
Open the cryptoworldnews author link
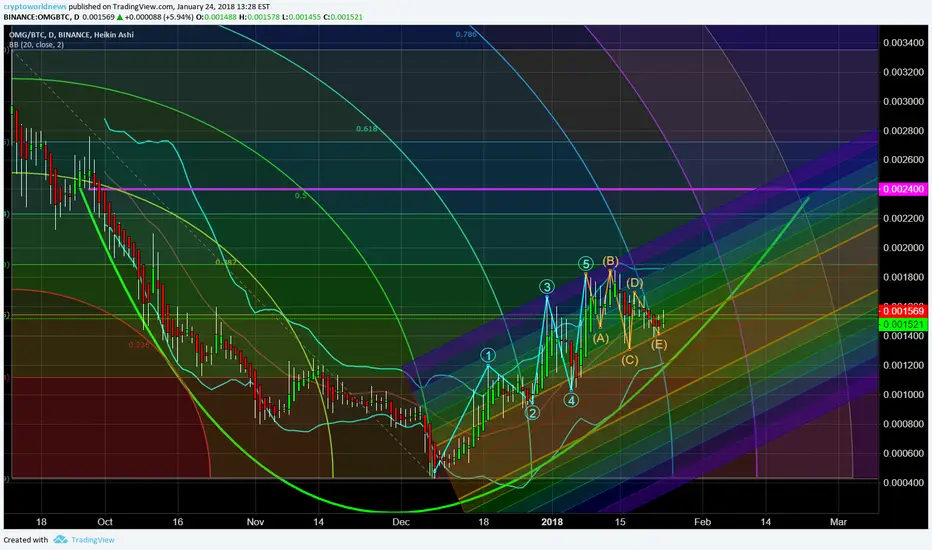(x=35, y=7)
